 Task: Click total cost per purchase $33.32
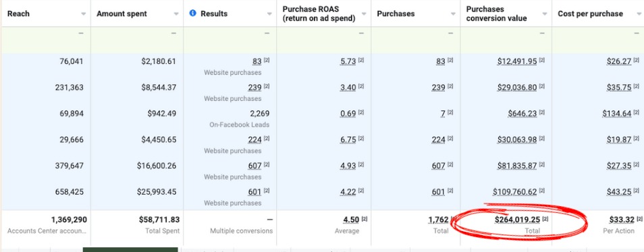(x=622, y=220)
